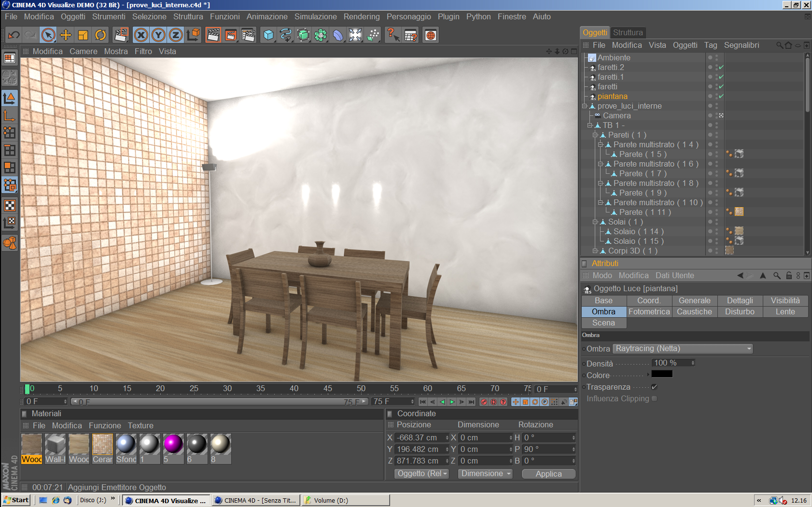
Task: Open the Fotometrica attribute tab
Action: pyautogui.click(x=649, y=311)
